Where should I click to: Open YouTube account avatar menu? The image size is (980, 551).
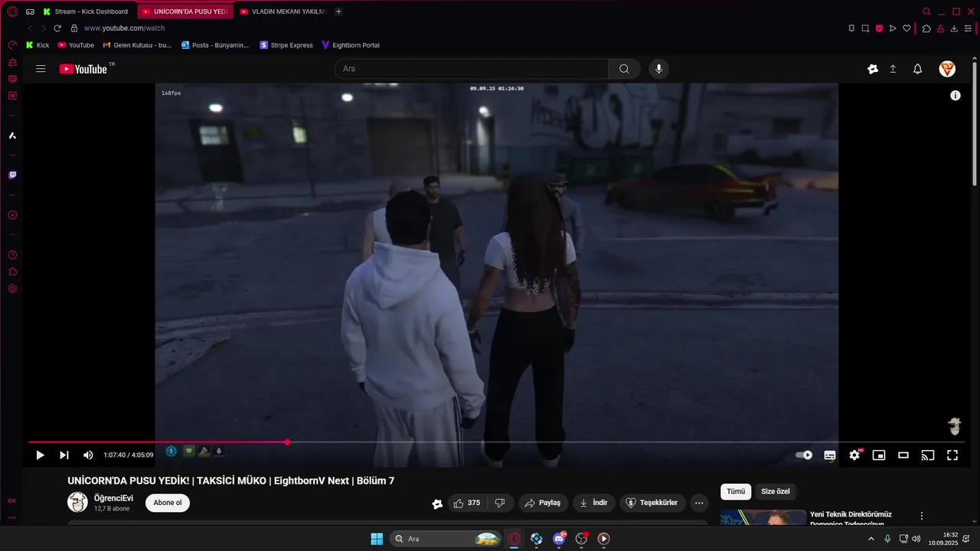click(x=947, y=69)
